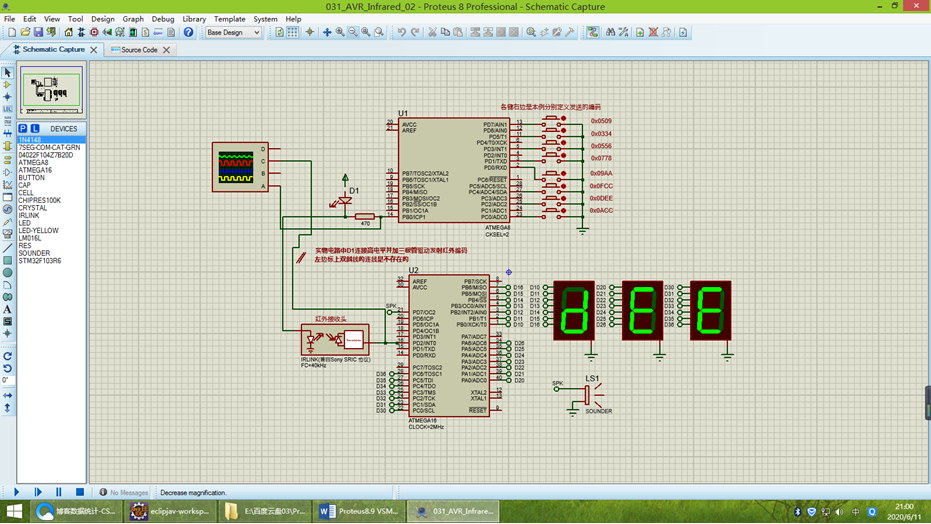Click the Save Project icon
The height and width of the screenshot is (524, 931).
38,32
